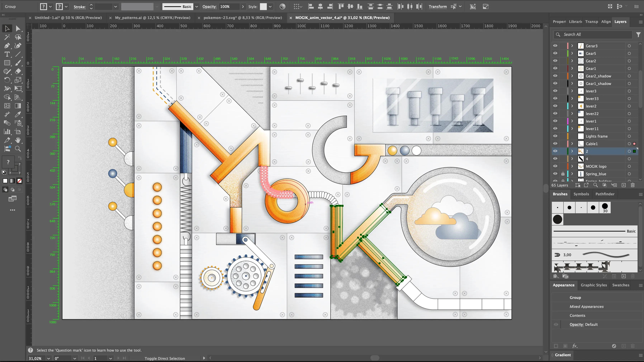Select the Hand tool
Viewport: 644px width, 362px height.
[18, 140]
